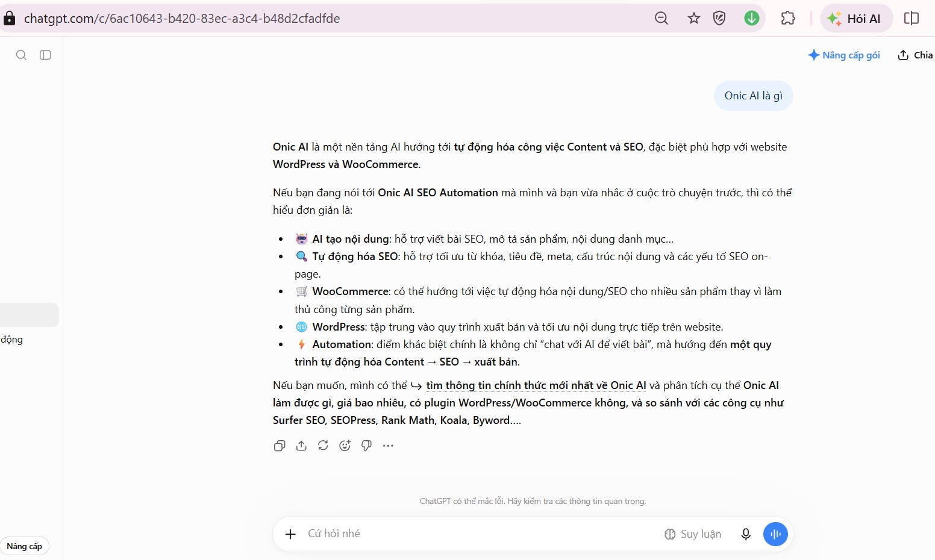935x560 pixels.
Task: Click the Automation bullet heading
Action: [x=342, y=344]
